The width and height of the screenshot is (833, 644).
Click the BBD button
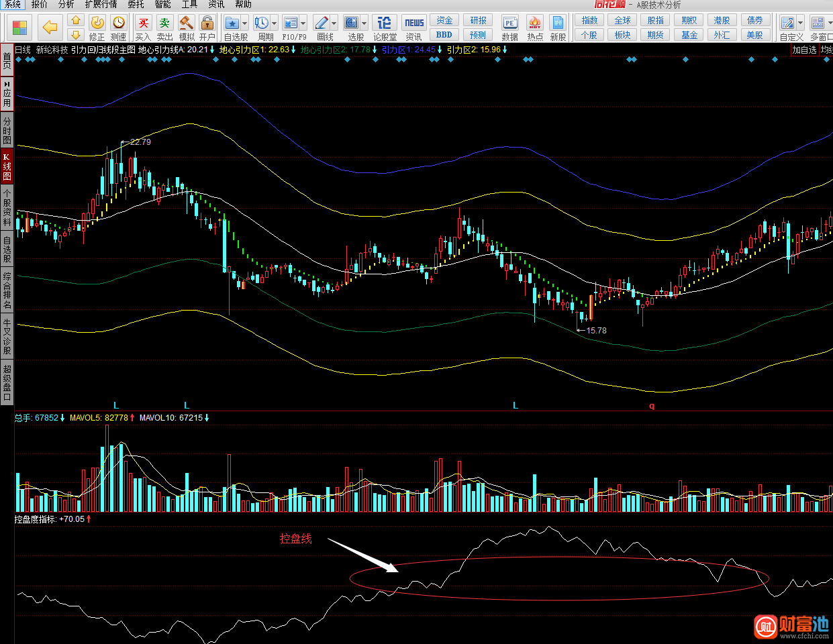(x=444, y=35)
